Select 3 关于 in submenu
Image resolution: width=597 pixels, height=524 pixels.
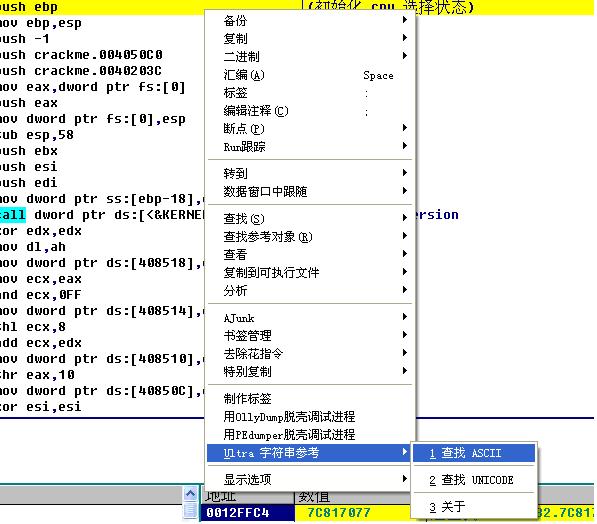(x=474, y=507)
